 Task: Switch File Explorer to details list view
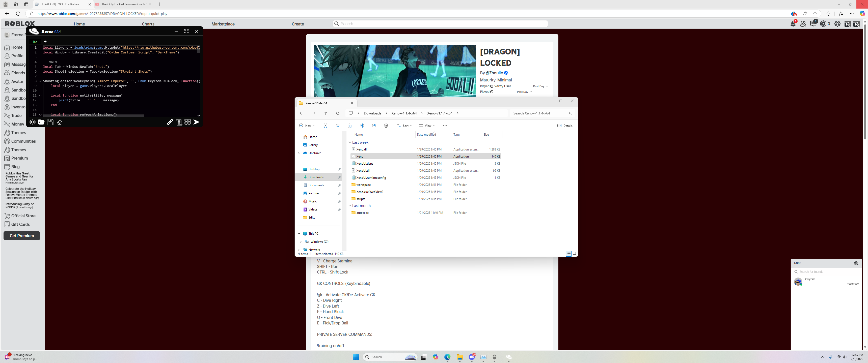click(x=569, y=254)
